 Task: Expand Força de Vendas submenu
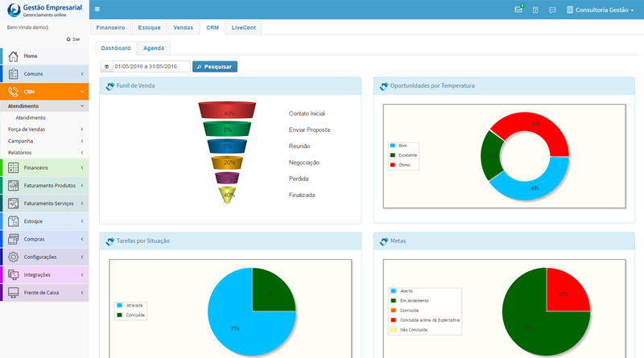click(44, 129)
